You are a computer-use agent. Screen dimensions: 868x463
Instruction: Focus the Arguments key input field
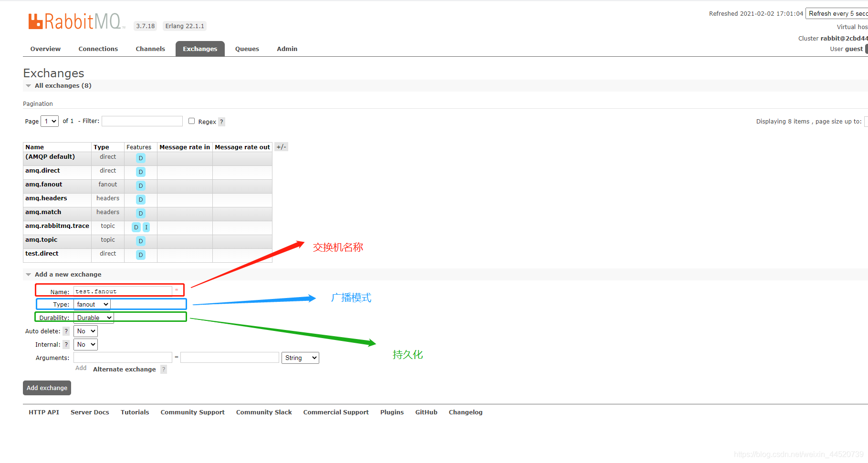pyautogui.click(x=123, y=358)
